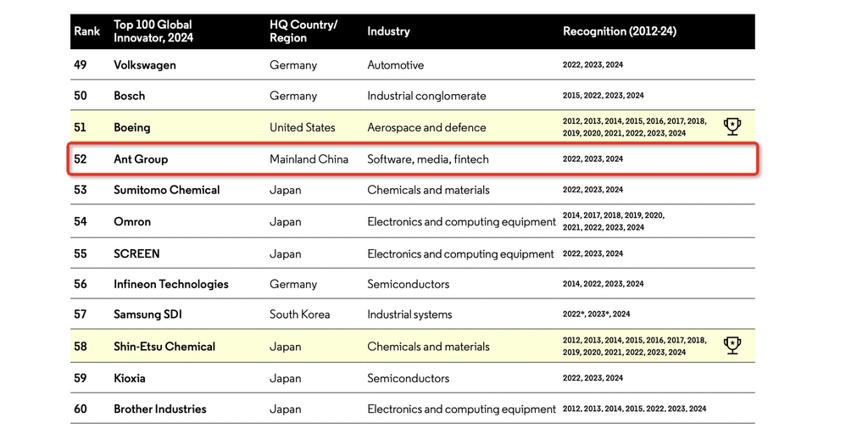This screenshot has width=868, height=434.
Task: Select the Ant Group company name
Action: tap(141, 159)
